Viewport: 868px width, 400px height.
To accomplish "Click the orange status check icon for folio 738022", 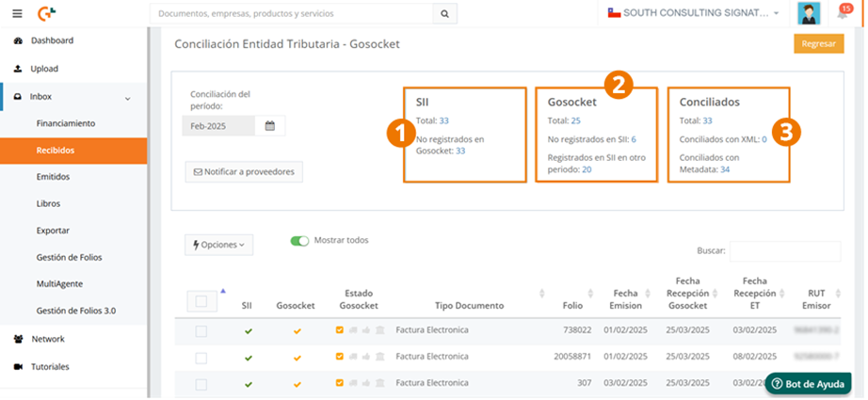I will tap(339, 329).
